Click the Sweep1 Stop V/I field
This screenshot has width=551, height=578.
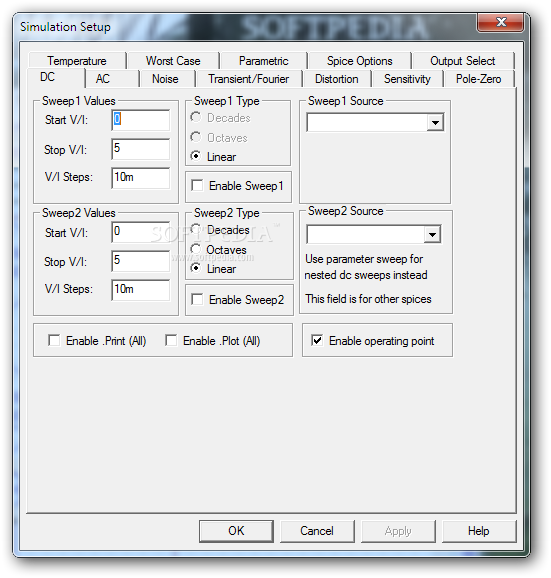140,149
